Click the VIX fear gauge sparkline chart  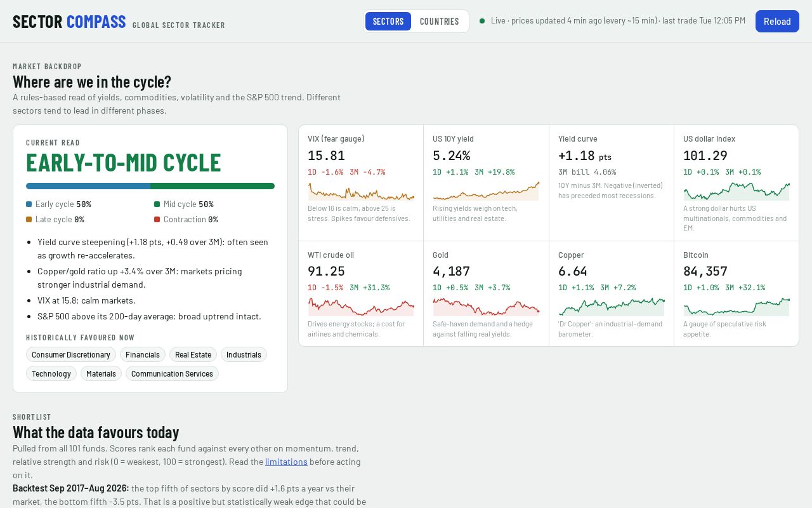[x=361, y=191]
